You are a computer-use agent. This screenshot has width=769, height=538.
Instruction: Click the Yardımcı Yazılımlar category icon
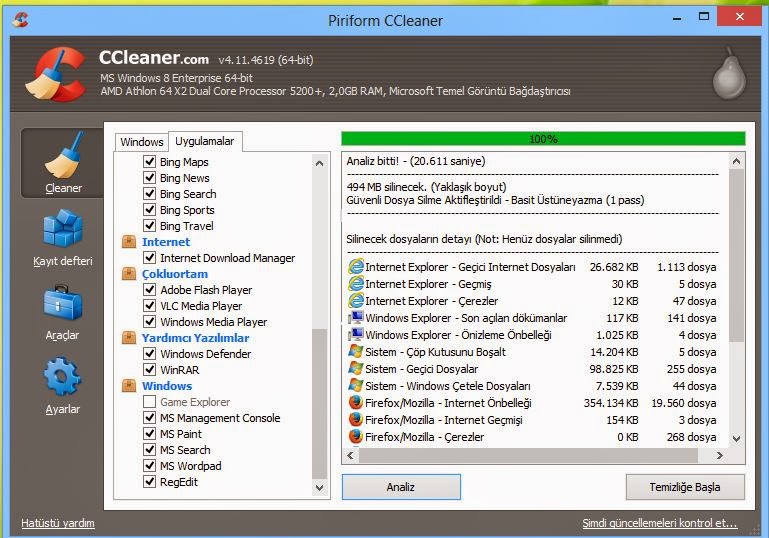pos(128,337)
